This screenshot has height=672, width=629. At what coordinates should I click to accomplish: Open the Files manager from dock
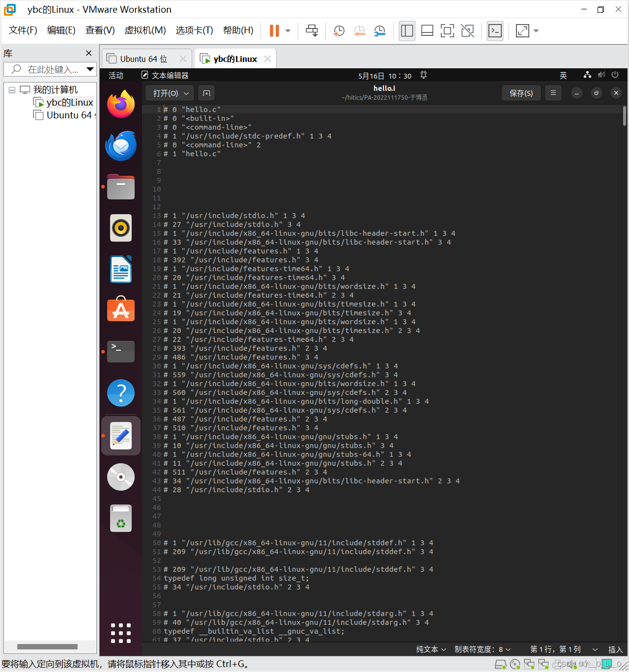(121, 187)
